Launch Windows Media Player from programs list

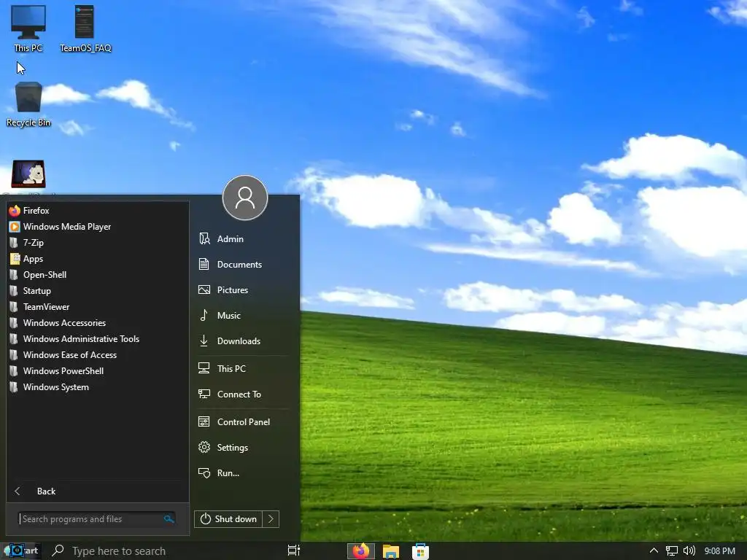click(98, 227)
